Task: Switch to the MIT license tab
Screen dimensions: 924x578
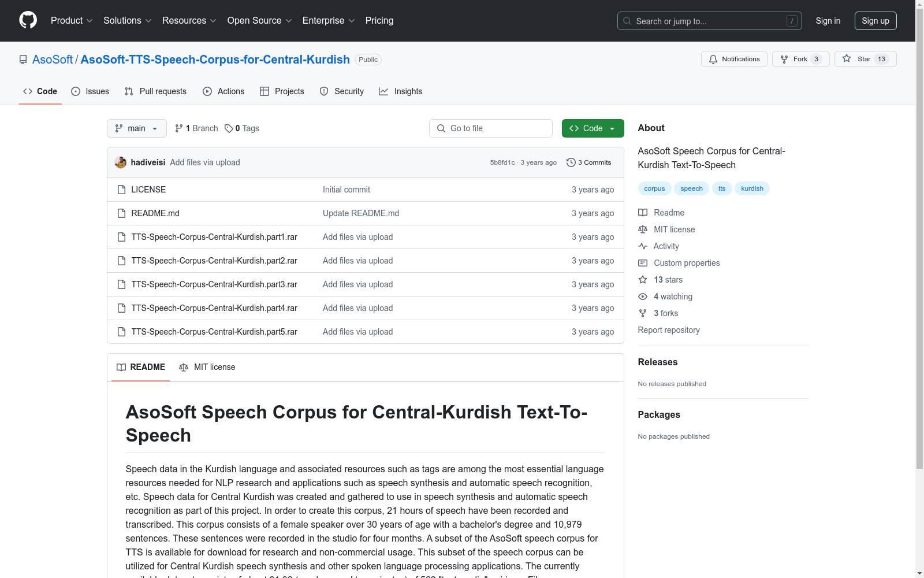Action: [207, 367]
